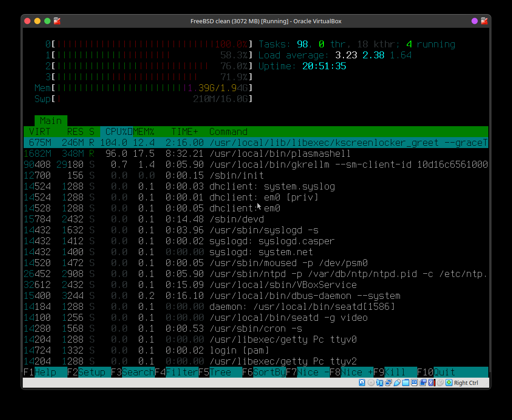This screenshot has height=420, width=512.
Task: Click the keyboard capture arrow icon
Action: click(x=449, y=383)
